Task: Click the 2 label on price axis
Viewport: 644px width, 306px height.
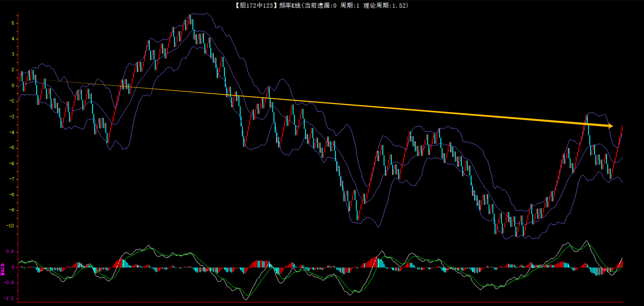Action: coord(13,70)
